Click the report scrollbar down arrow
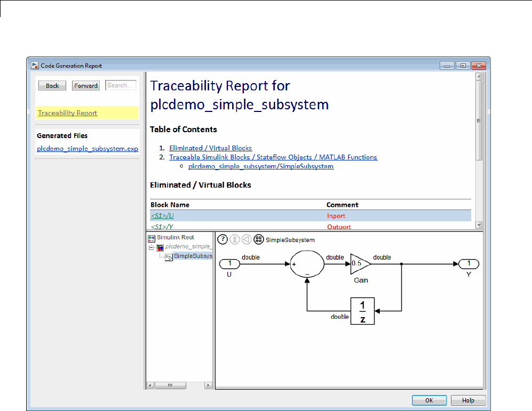 pos(479,225)
